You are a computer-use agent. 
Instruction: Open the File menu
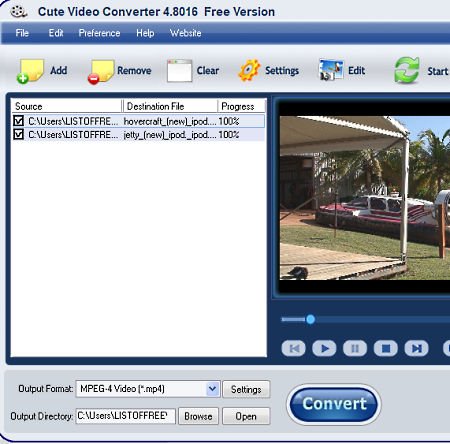point(22,33)
